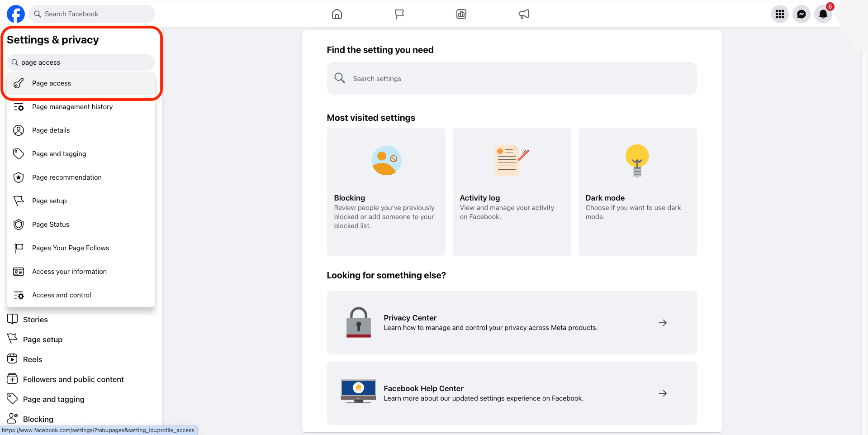Click the Search Facebook field
The image size is (868, 435).
click(x=92, y=14)
